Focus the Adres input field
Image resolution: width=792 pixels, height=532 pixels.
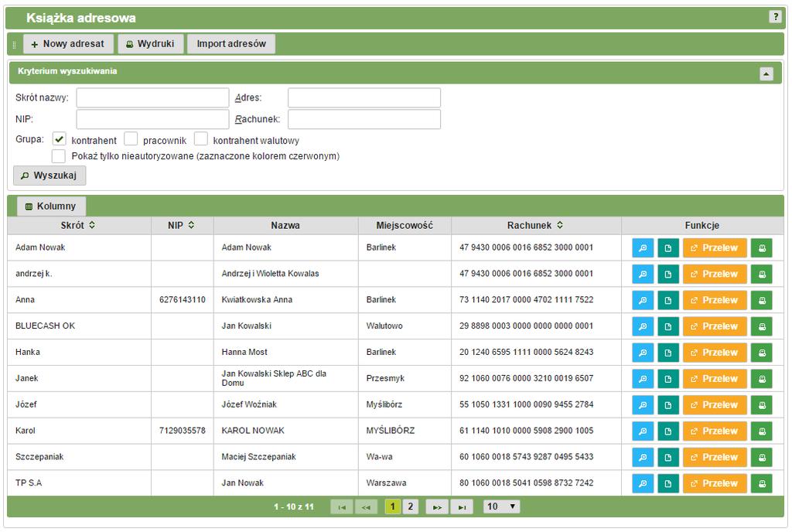364,98
